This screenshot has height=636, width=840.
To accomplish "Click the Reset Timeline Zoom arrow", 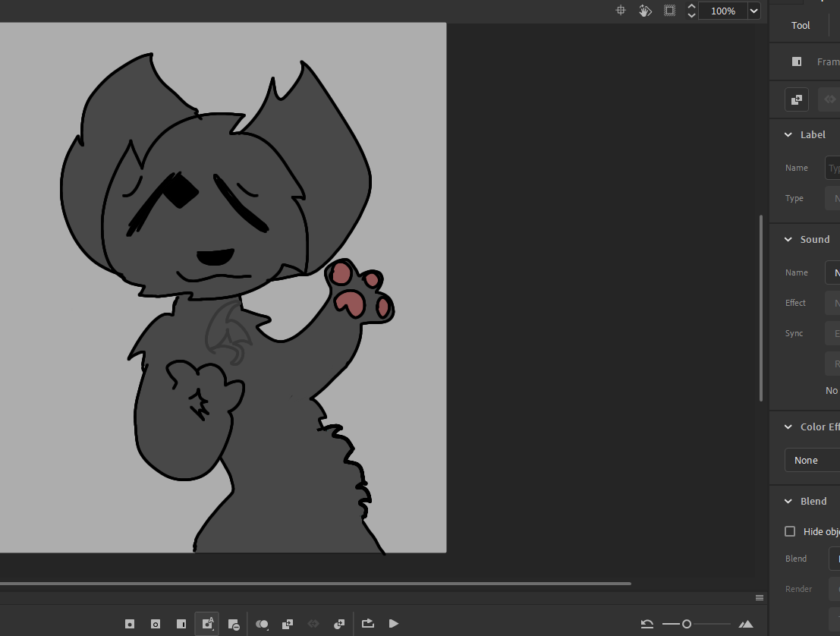I will tap(647, 624).
